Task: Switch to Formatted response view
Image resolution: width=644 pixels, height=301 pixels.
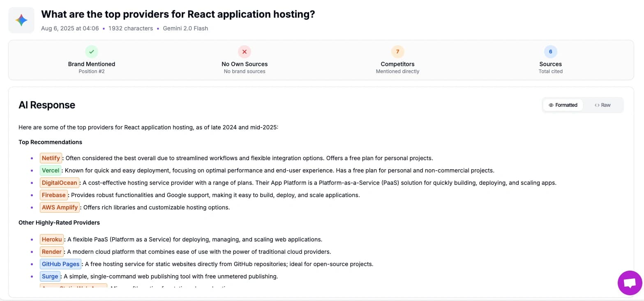Action: tap(563, 105)
